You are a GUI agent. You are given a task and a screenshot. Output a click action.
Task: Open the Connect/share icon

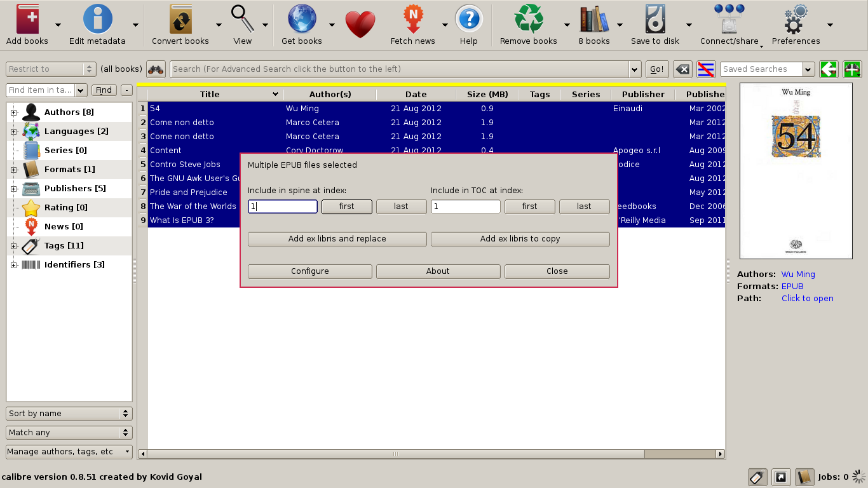729,19
